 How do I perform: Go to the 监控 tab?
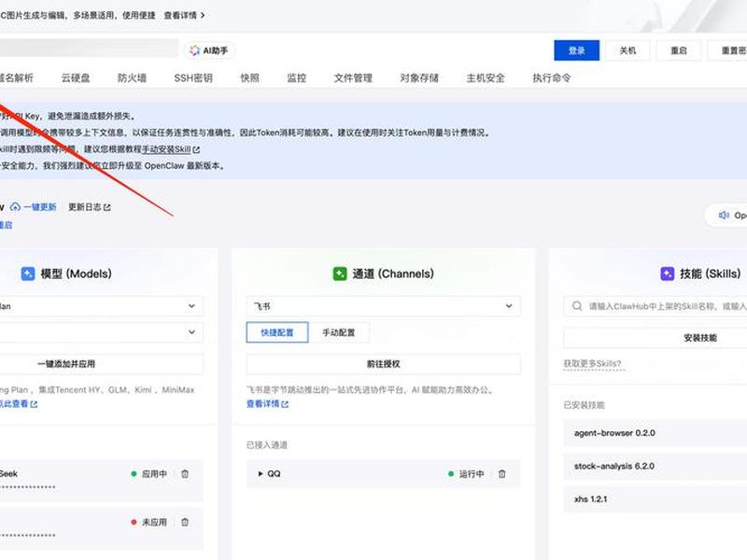[296, 77]
